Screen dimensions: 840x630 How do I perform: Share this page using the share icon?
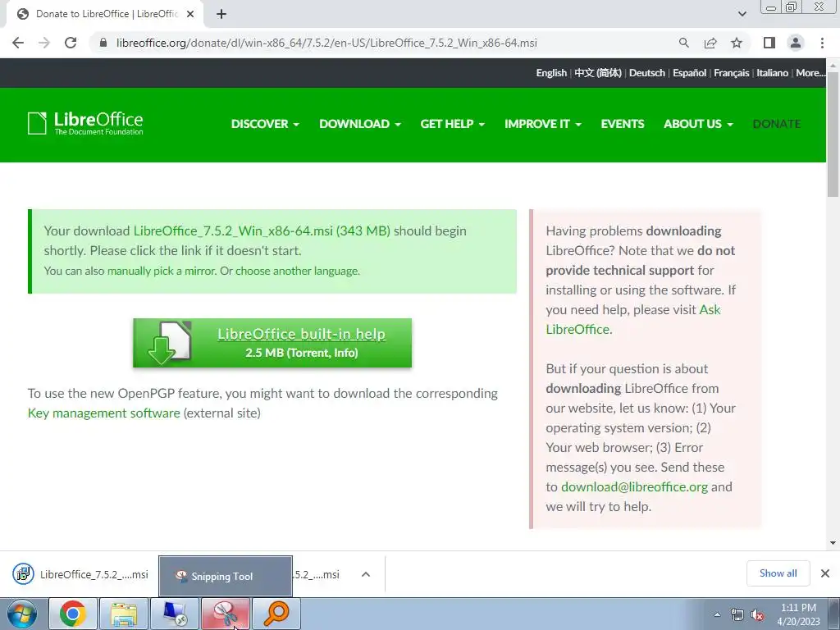710,43
